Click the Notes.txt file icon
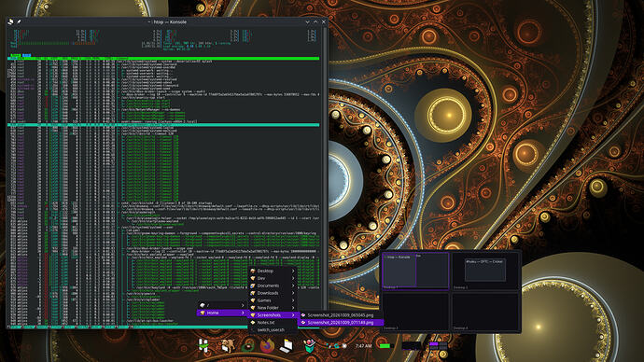Viewport: 644px width, 362px height. point(253,323)
